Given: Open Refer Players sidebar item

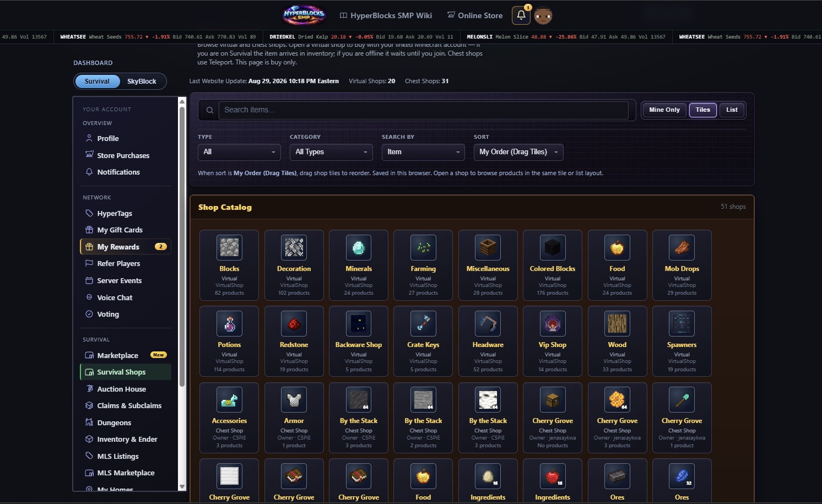Looking at the screenshot, I should pyautogui.click(x=126, y=263).
